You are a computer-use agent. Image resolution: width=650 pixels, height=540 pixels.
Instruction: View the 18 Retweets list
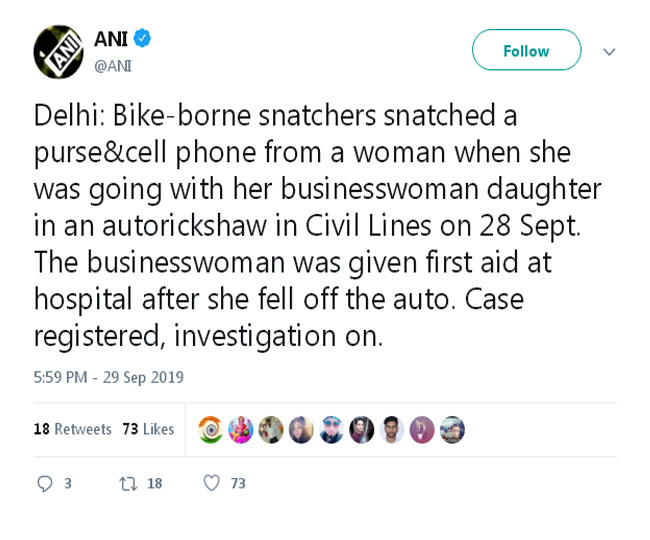coord(72,429)
